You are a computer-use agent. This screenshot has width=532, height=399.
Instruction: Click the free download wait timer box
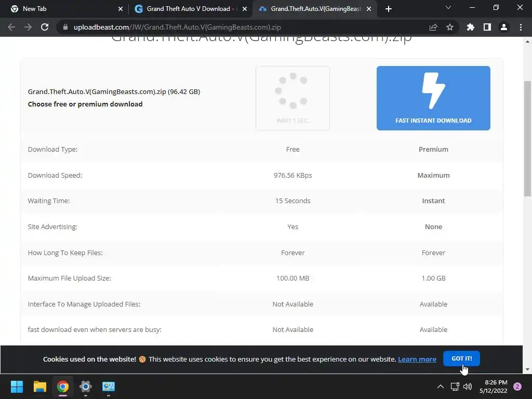pyautogui.click(x=292, y=98)
